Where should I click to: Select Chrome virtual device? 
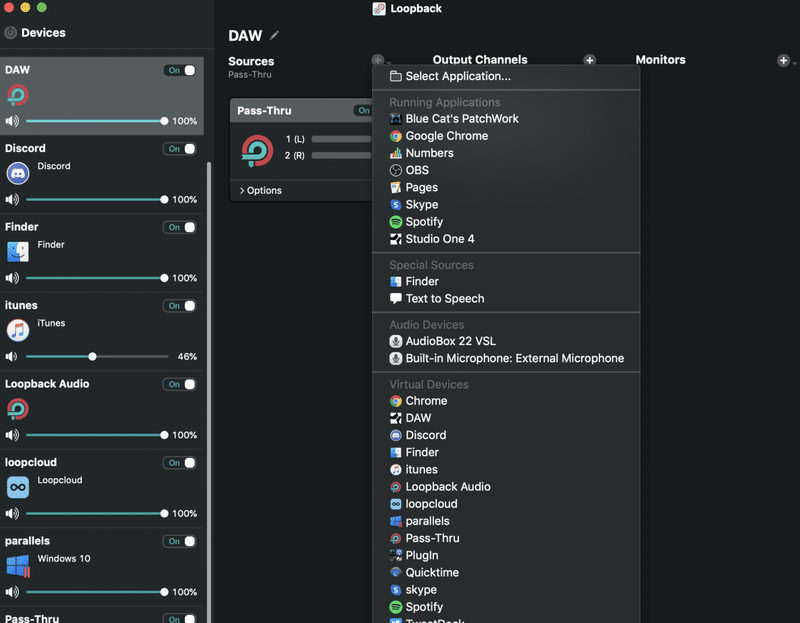506,401
